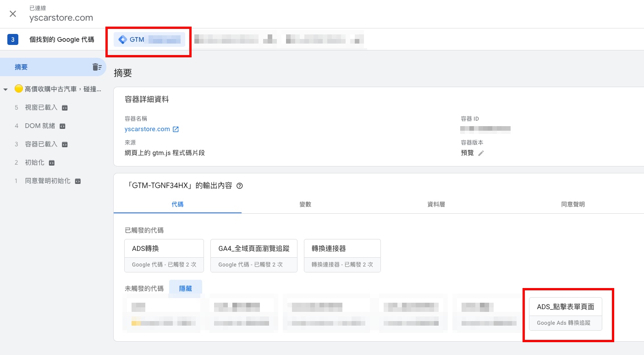This screenshot has height=355, width=644.
Task: Click the code icon beside DOM 就緒
Action: pos(62,126)
